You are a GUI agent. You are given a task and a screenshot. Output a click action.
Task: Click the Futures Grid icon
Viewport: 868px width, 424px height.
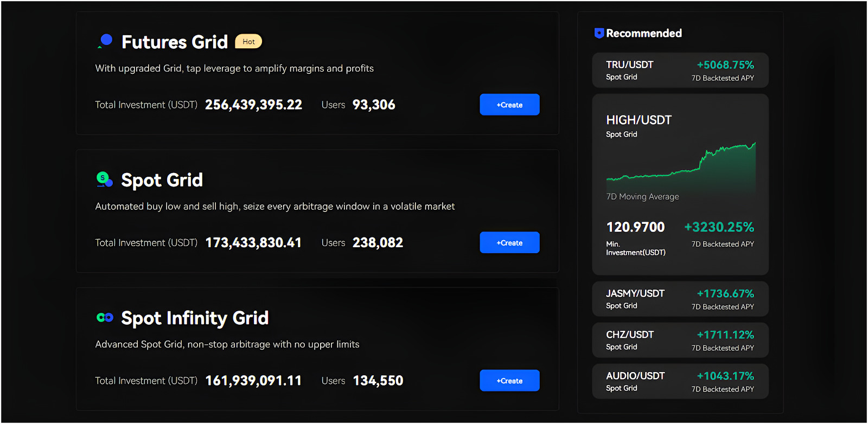point(105,41)
